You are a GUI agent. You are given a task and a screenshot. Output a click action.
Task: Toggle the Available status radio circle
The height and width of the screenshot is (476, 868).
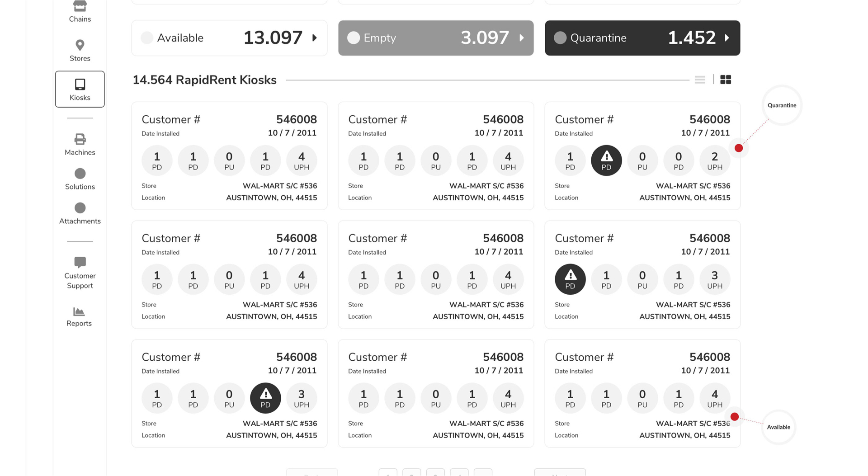point(147,38)
